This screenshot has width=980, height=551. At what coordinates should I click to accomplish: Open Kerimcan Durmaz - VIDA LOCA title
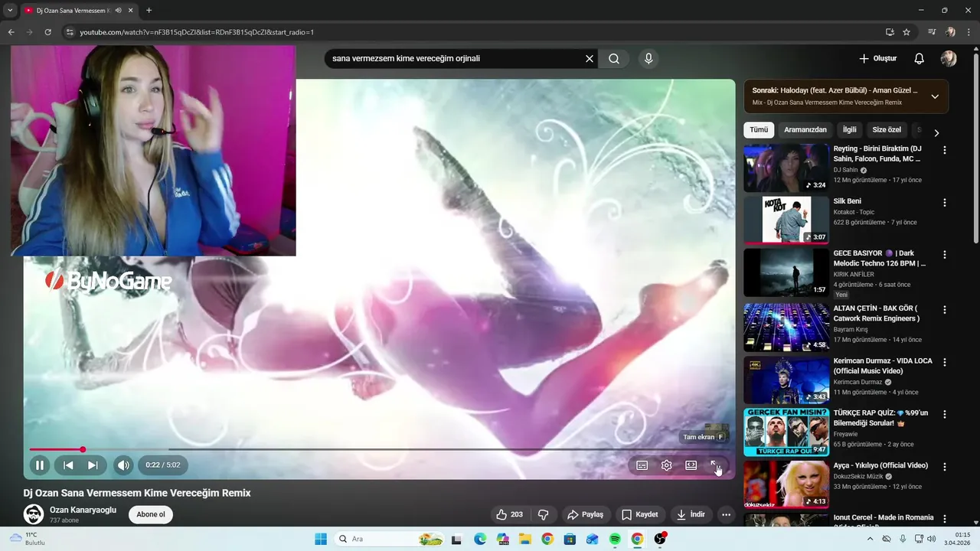click(883, 366)
